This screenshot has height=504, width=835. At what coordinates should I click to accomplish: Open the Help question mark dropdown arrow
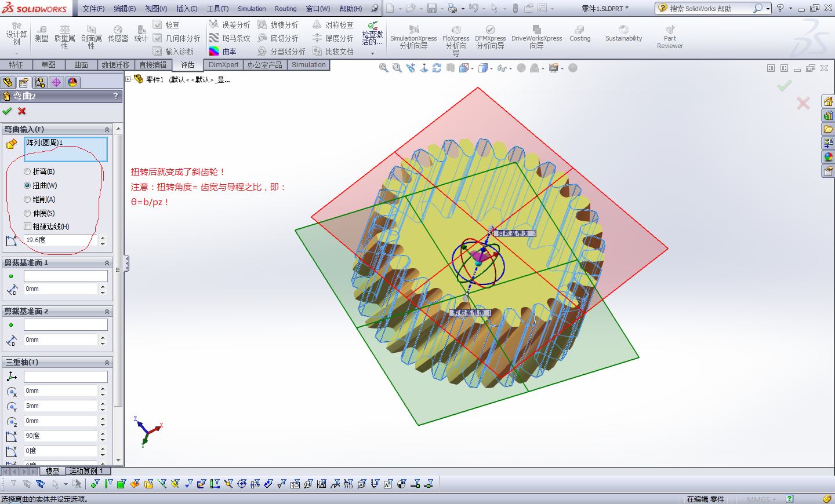[790, 9]
